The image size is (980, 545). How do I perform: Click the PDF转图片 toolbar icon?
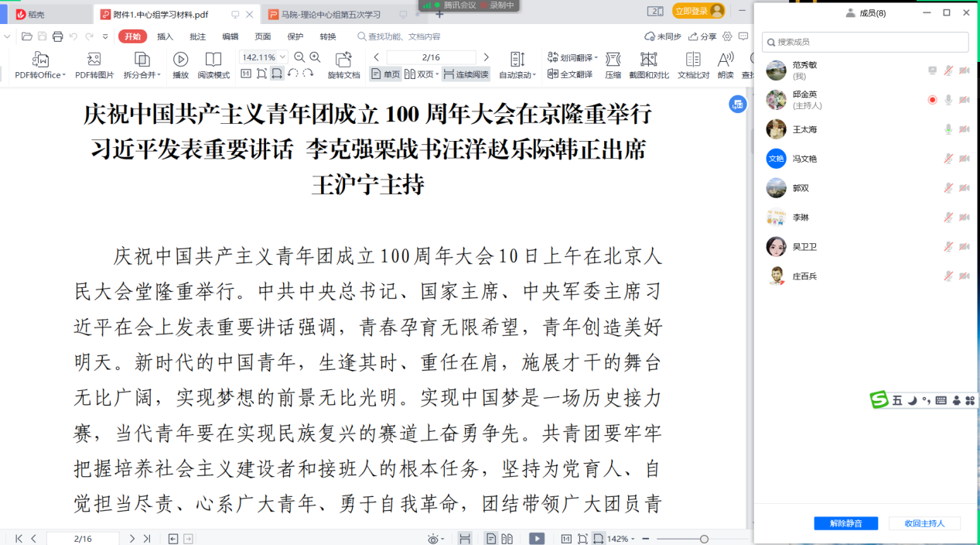[x=94, y=60]
